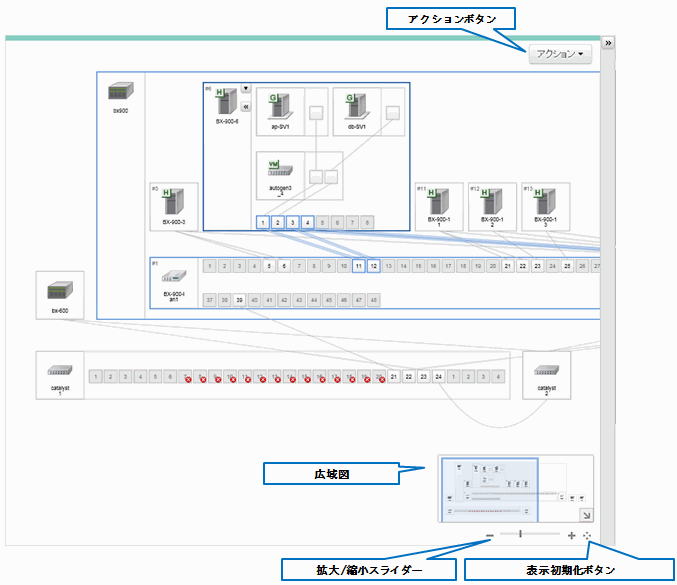This screenshot has height=585, width=677.
Task: Select the autogen3 virtual switch icon
Action: [x=280, y=169]
